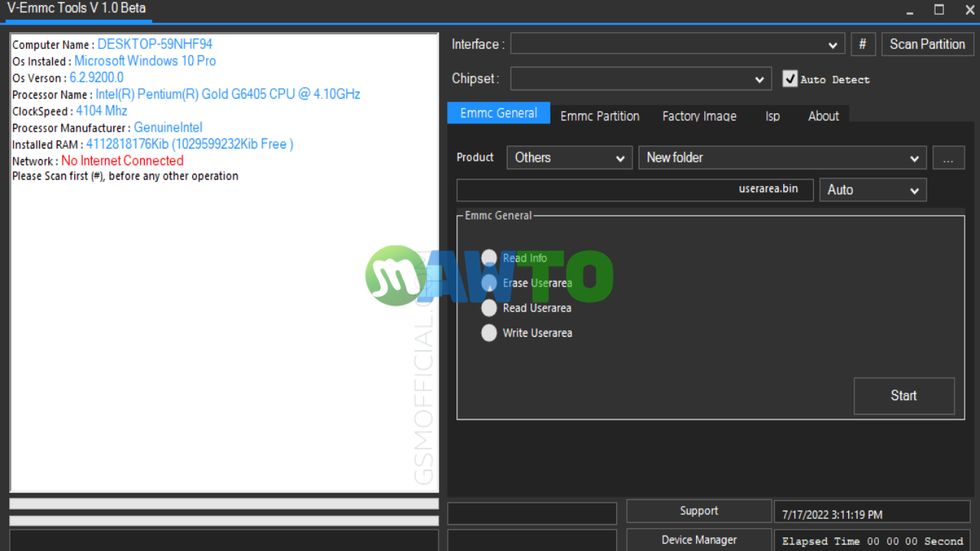
Task: Click the browse ... button
Action: tap(949, 158)
